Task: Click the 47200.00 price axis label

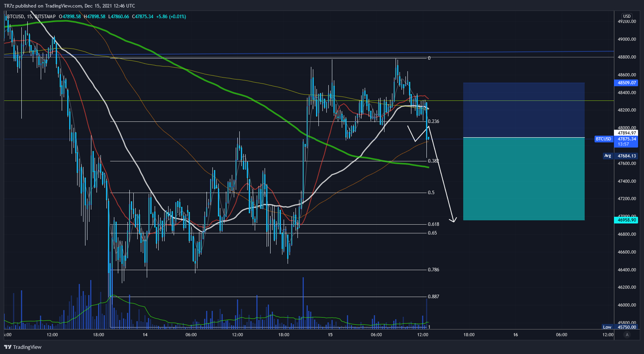Action: click(x=627, y=199)
